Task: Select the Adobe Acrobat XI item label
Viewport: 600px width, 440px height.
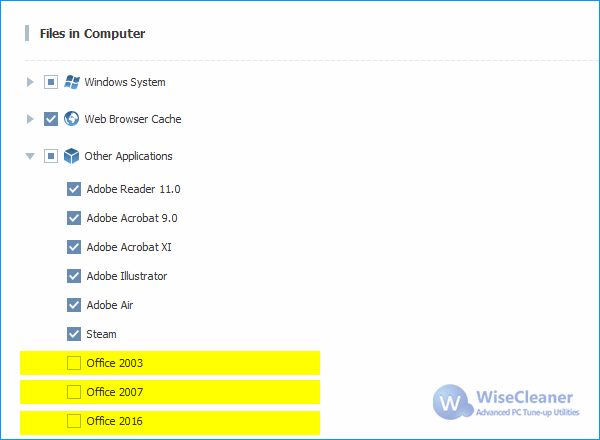Action: pyautogui.click(x=129, y=247)
